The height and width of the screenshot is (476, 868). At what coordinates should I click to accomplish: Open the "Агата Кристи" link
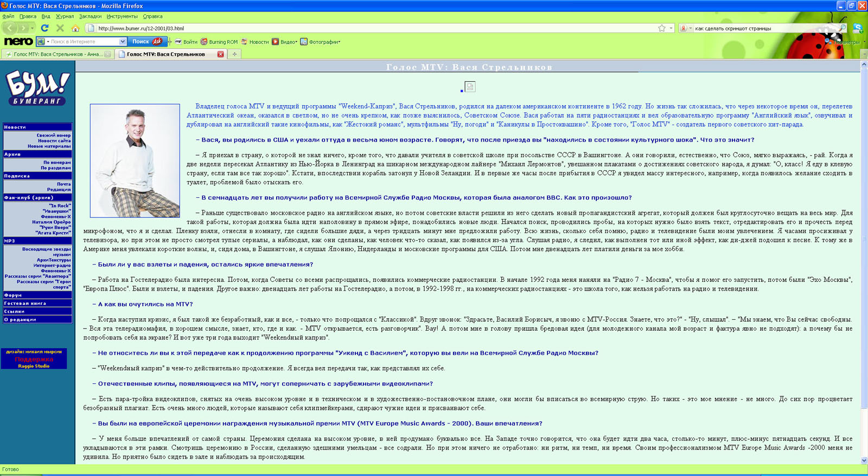click(x=53, y=233)
